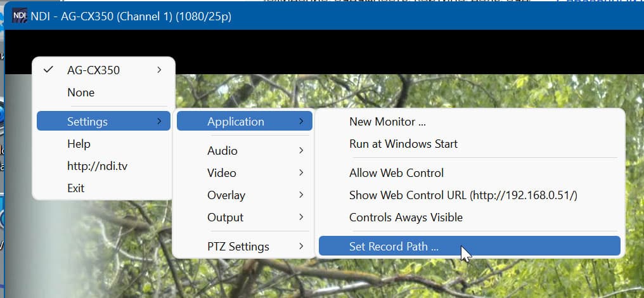This screenshot has width=644, height=298.
Task: Select the checked AG-CX350 source
Action: (x=93, y=70)
